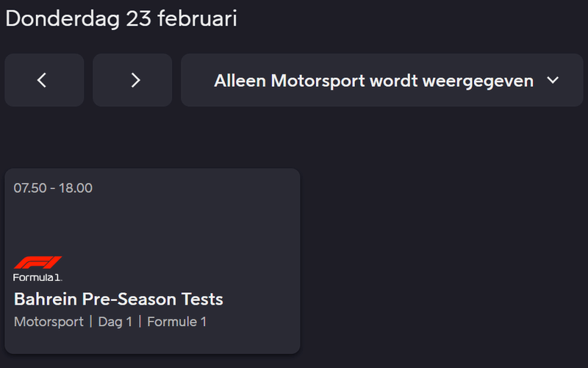Click the 'Dag 1' label on the card
Screen dimensions: 588x368
coord(115,322)
